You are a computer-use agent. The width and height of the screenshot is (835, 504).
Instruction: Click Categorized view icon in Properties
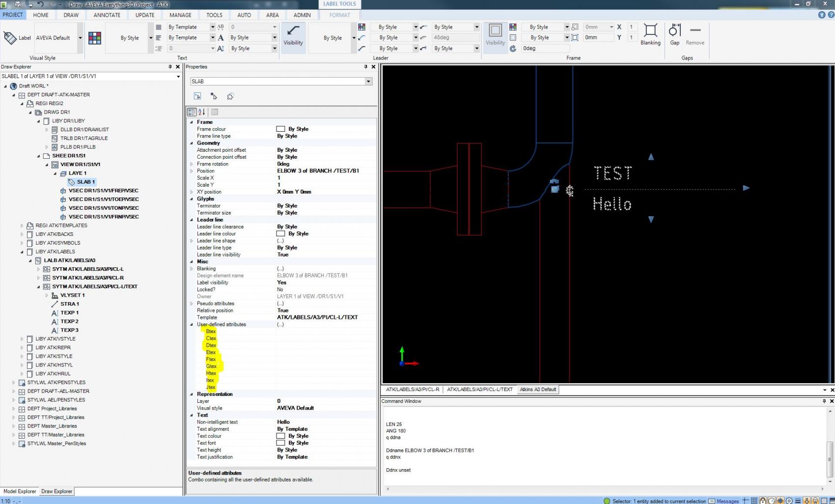point(192,112)
